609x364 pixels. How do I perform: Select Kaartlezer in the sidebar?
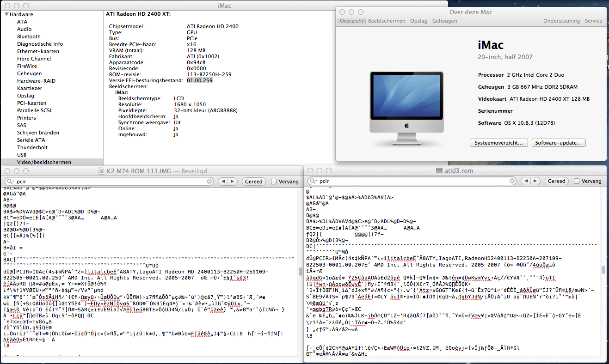(30, 88)
